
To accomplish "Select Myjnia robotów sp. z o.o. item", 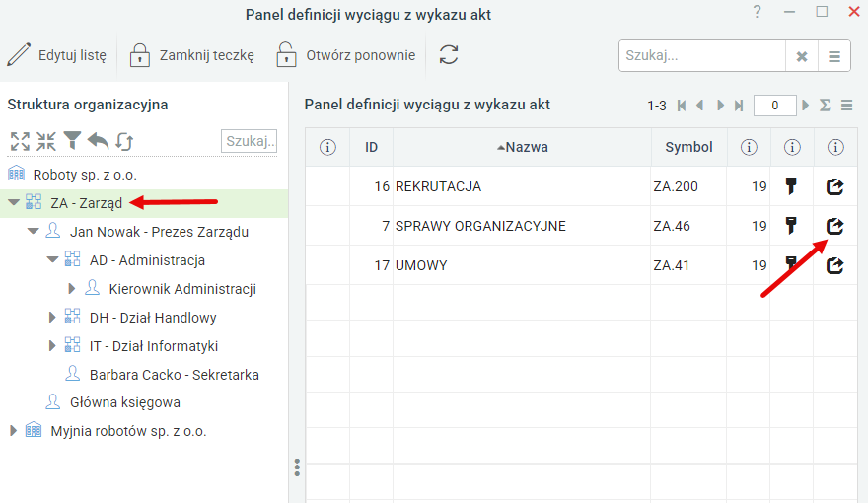I will point(128,431).
